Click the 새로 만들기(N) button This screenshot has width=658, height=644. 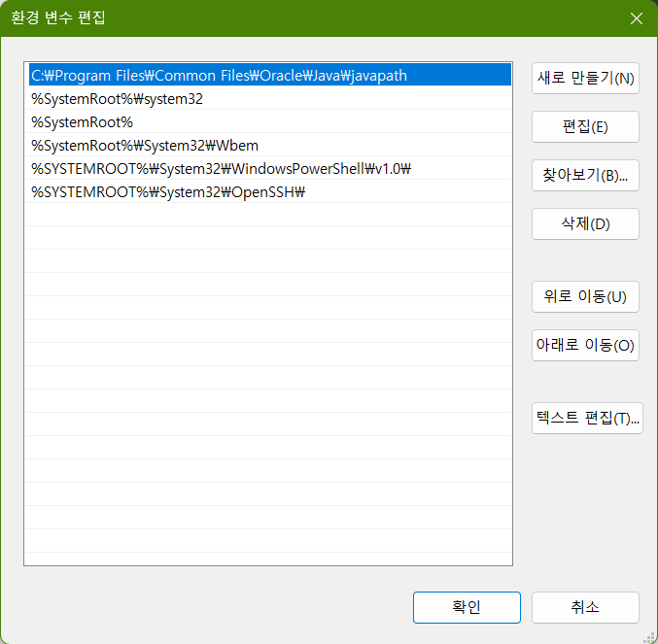coord(585,79)
